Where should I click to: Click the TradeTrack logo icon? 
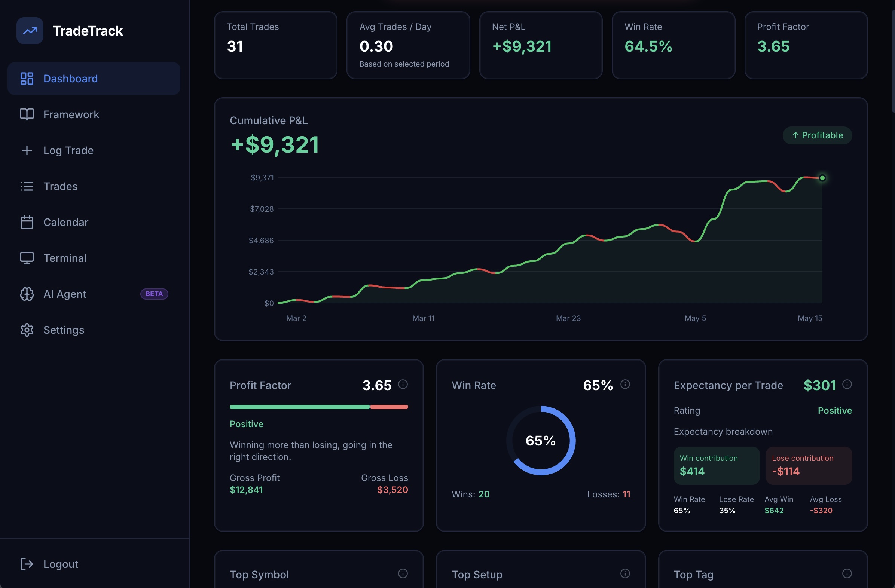click(30, 31)
